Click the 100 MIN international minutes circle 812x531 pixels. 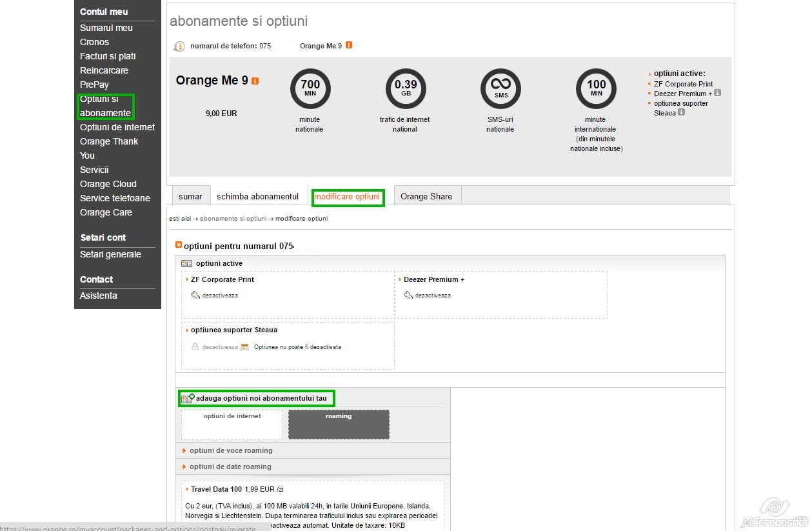596,88
